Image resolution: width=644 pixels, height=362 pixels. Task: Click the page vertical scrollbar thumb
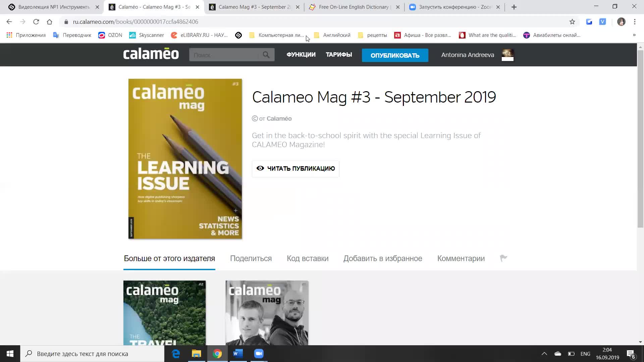(640, 139)
